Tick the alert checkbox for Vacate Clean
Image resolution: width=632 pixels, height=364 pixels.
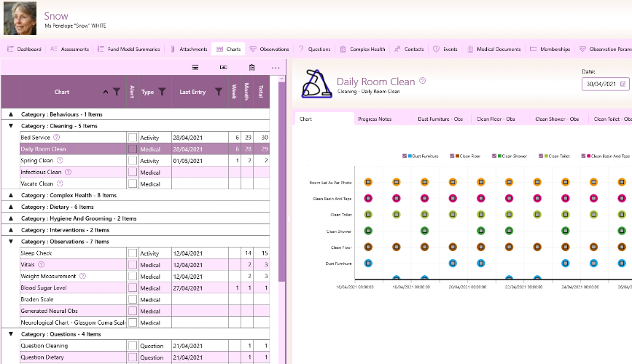tap(132, 183)
